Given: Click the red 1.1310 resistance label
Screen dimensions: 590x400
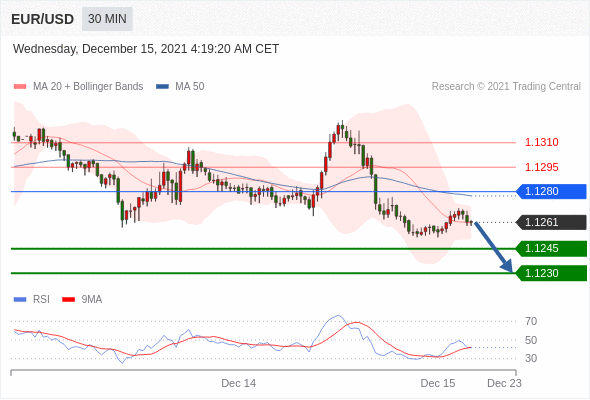Looking at the screenshot, I should pos(541,143).
